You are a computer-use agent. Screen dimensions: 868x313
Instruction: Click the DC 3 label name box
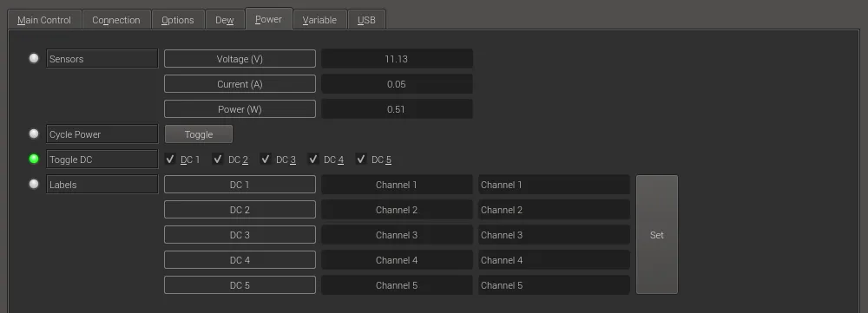click(240, 235)
